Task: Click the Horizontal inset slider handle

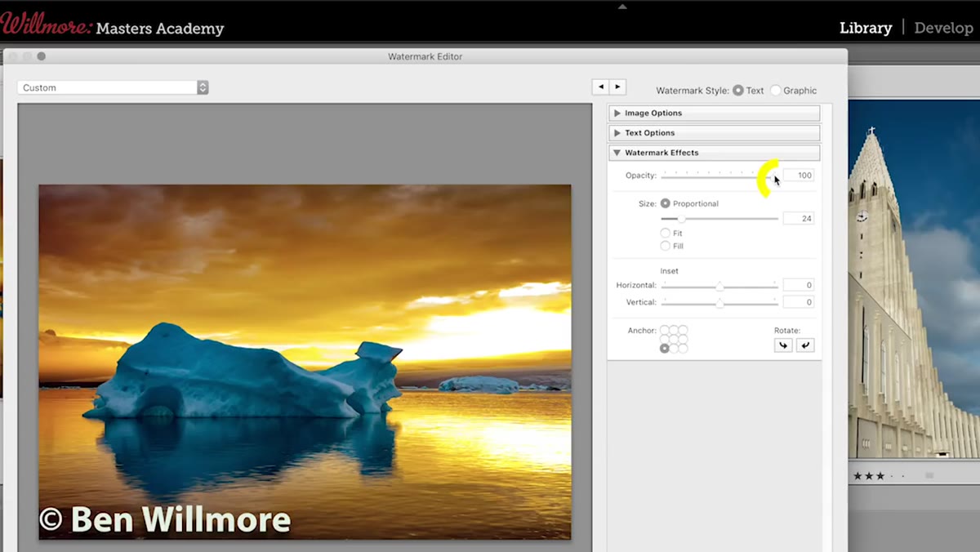Action: tap(719, 286)
